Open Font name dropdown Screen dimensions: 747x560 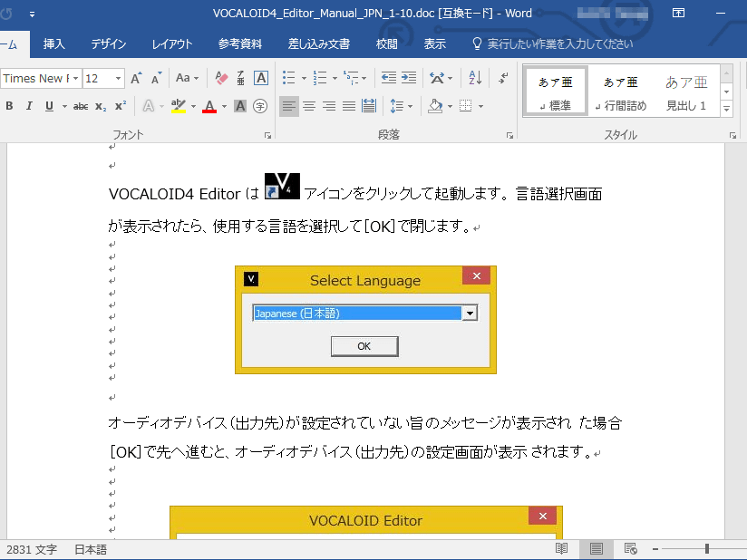tap(76, 78)
